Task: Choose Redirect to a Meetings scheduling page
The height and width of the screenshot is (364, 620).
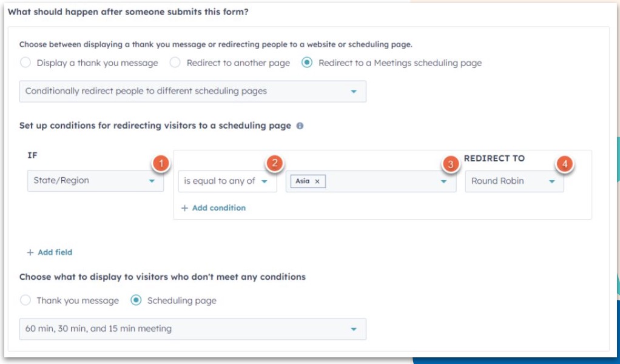Action: [x=307, y=62]
